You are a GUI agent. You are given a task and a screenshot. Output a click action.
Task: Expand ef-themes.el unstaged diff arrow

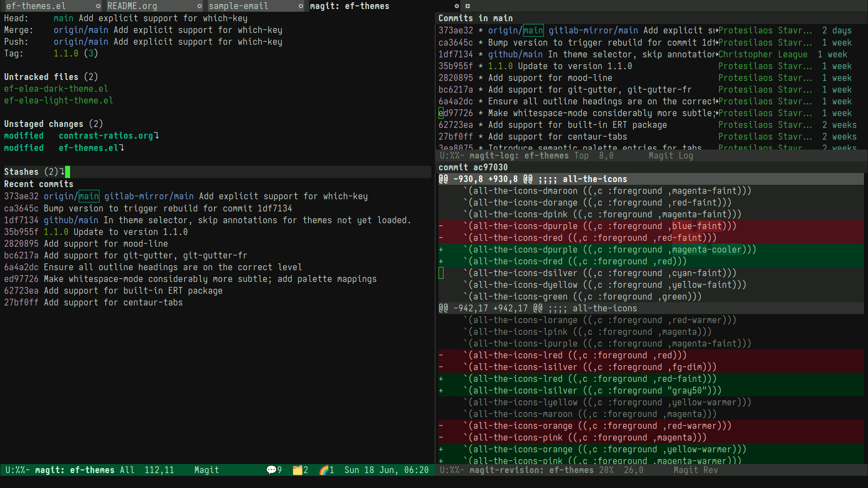(122, 148)
